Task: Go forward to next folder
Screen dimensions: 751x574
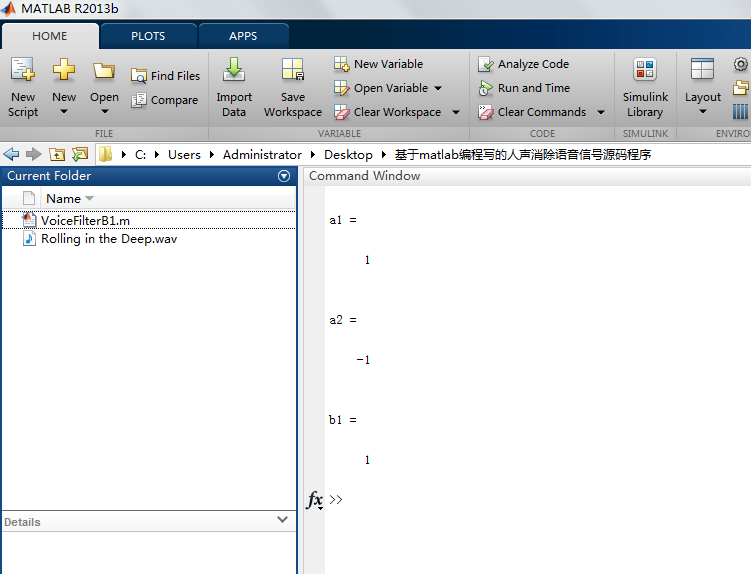Action: (x=34, y=154)
